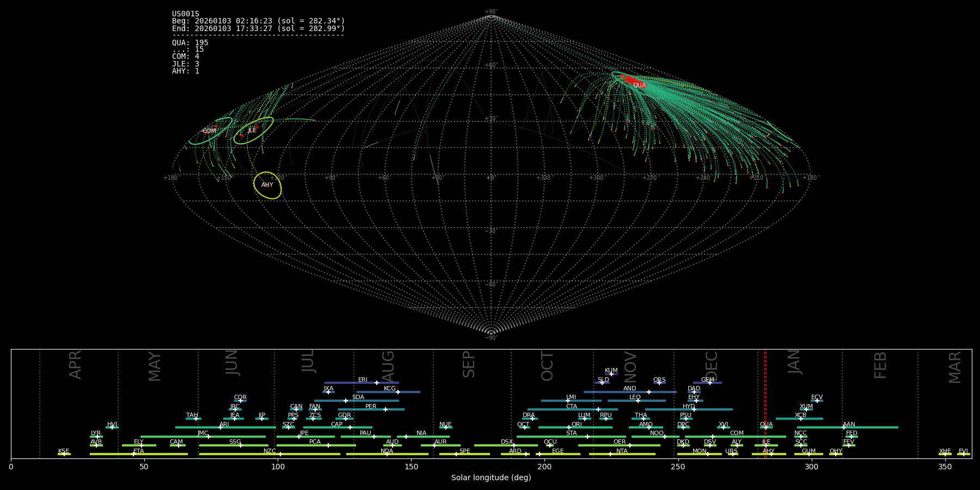The width and height of the screenshot is (980, 490).
Task: Click the AHY radiant label inside the yellow ellipse
Action: point(267,185)
